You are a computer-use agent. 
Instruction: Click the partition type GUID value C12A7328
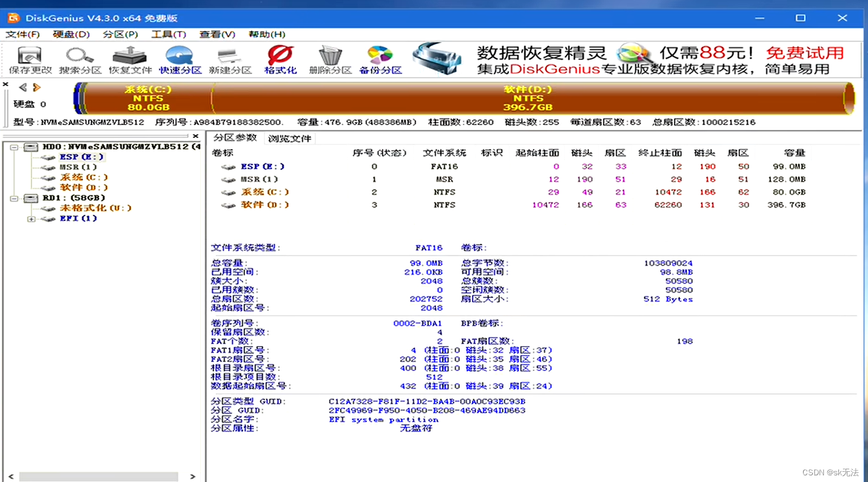click(x=427, y=401)
